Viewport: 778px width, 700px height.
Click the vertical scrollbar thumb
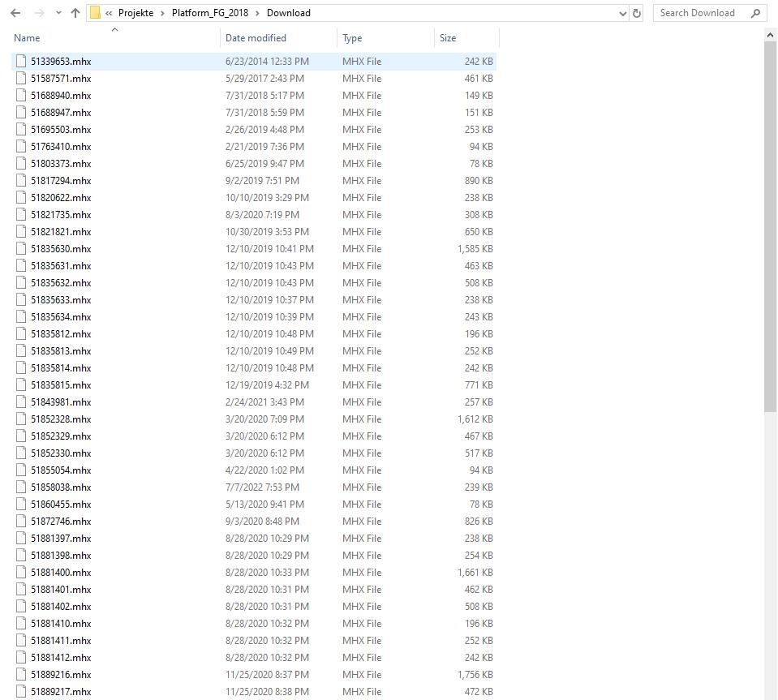(770, 227)
